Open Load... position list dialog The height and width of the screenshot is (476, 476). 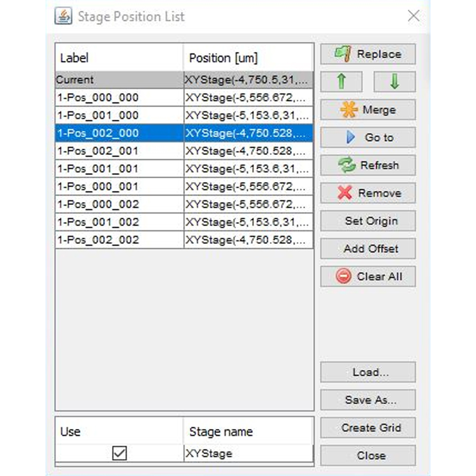tap(368, 372)
